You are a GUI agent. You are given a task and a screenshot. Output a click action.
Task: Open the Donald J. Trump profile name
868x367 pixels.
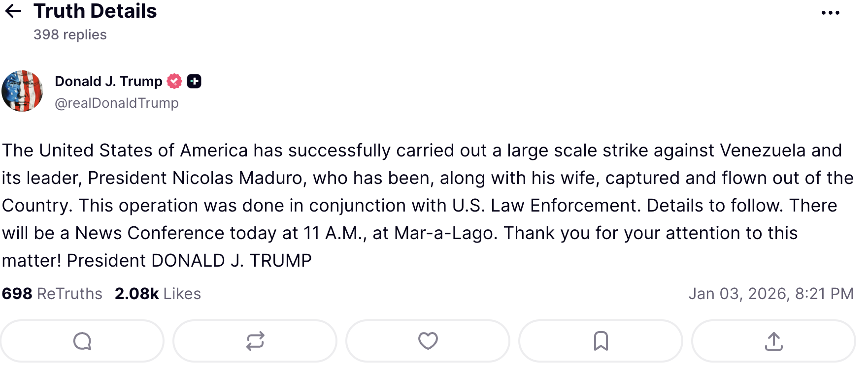[x=108, y=81]
